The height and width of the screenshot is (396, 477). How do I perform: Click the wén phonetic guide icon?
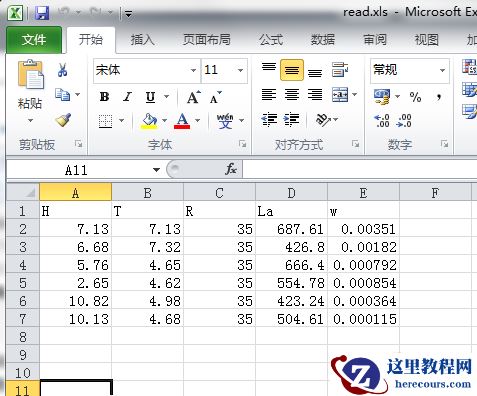(225, 121)
